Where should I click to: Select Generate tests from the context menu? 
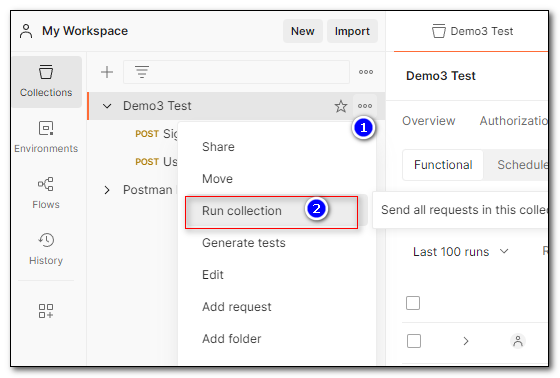tap(244, 243)
